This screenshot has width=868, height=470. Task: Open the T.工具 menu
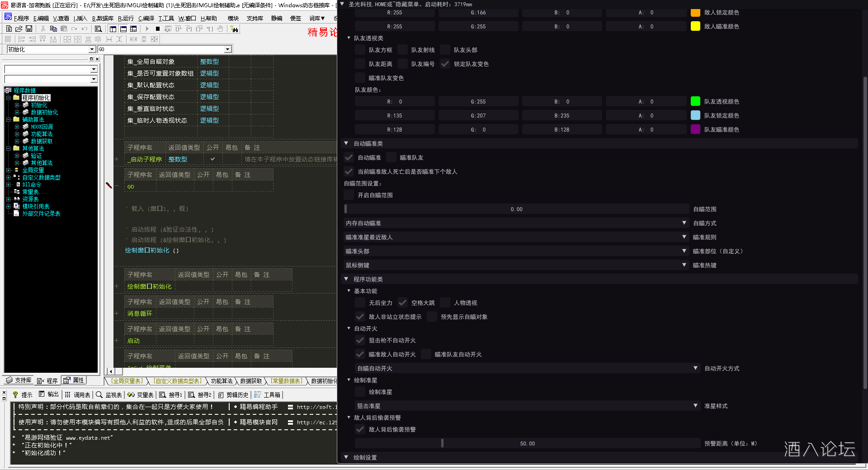pyautogui.click(x=166, y=19)
